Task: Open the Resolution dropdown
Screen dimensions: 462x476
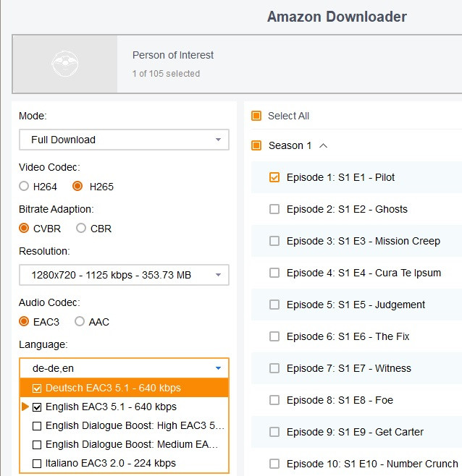Action: [x=124, y=275]
